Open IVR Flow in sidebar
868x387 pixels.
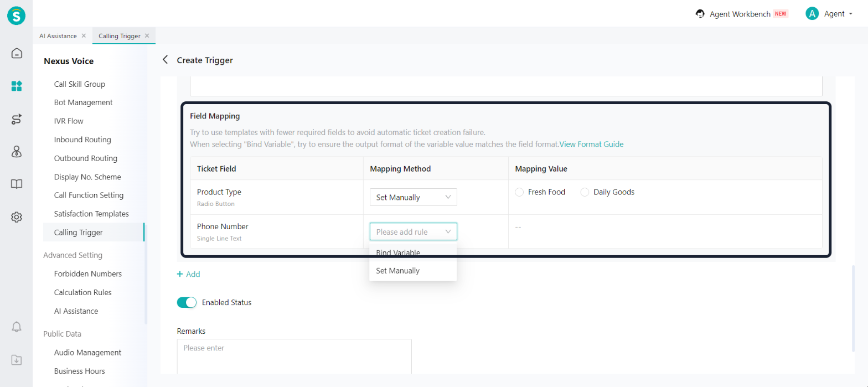coord(69,121)
